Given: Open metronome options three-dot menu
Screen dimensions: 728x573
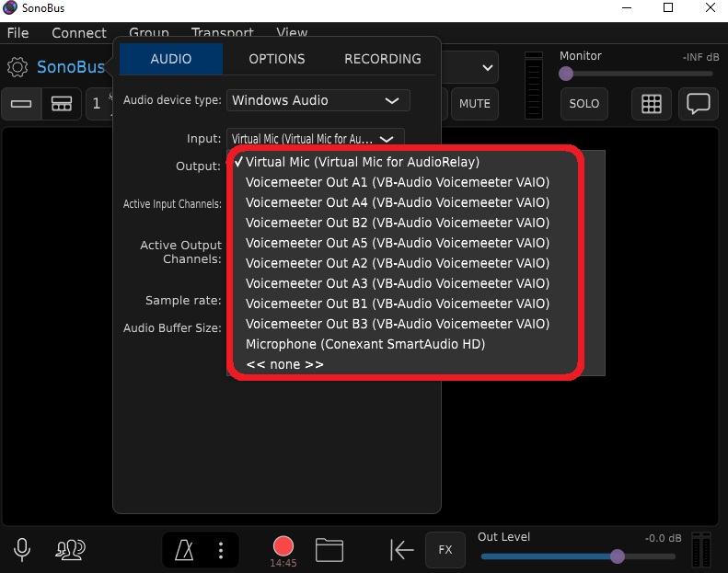Looking at the screenshot, I should coord(221,550).
